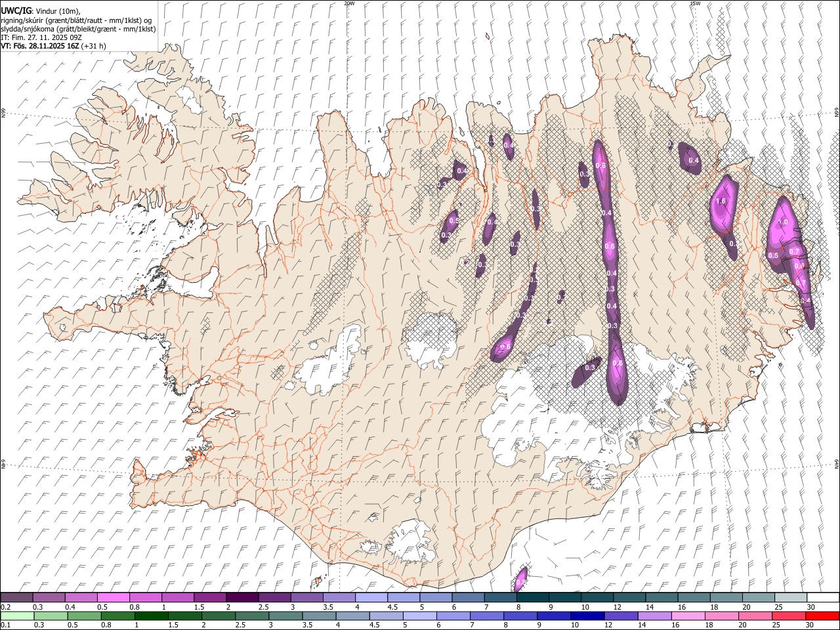This screenshot has height=630, width=840.
Task: Click the light lavender top-row swatch at 4
Action: 371,597
